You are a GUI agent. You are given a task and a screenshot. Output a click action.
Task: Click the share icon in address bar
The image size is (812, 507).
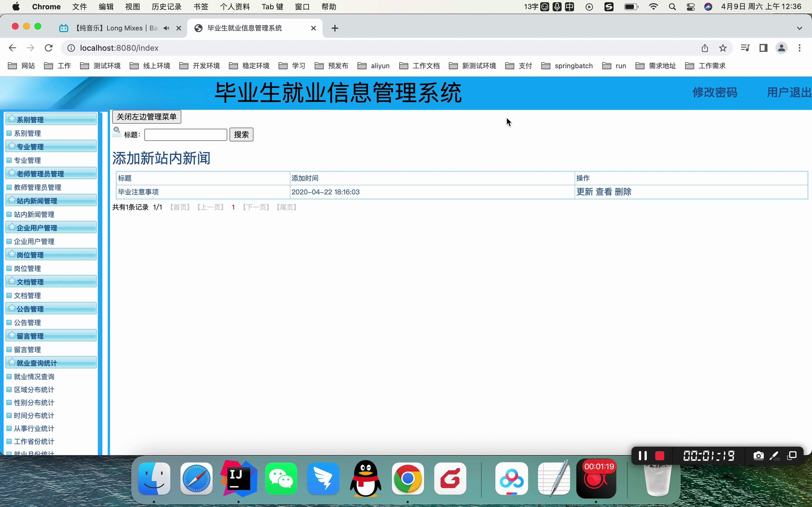point(705,48)
